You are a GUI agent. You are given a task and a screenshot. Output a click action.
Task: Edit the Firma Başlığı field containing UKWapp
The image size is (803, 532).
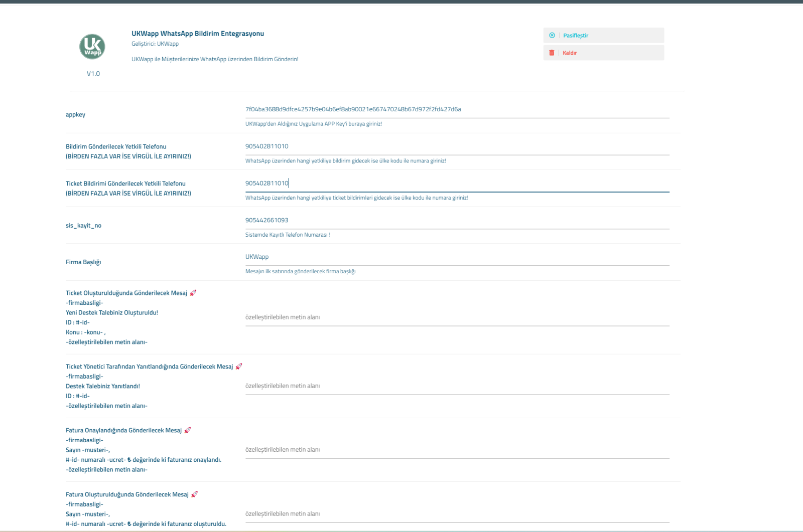pyautogui.click(x=457, y=257)
